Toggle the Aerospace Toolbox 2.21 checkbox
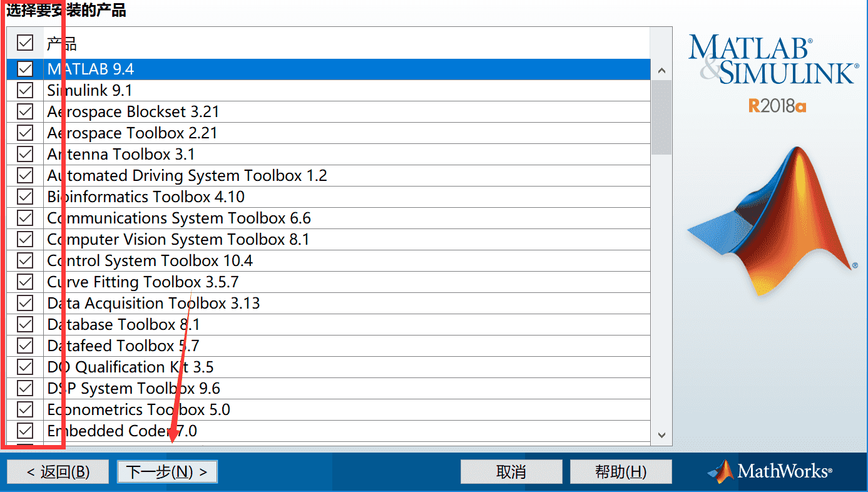Screen dimensions: 868x492 (x=25, y=133)
